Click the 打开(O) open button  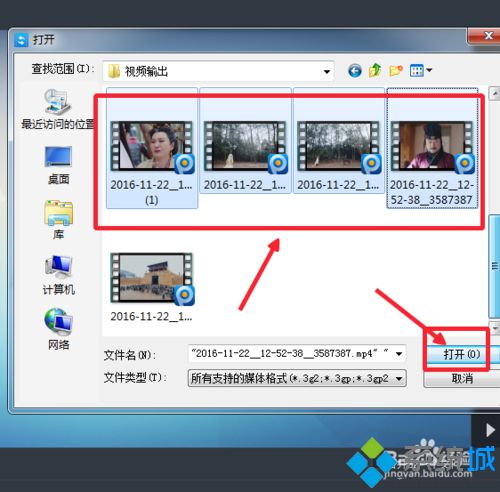pos(462,354)
